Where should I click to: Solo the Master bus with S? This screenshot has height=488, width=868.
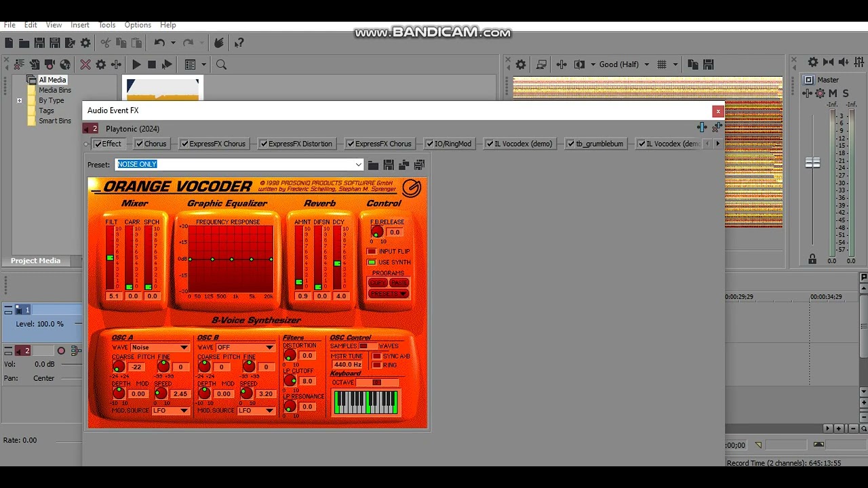845,93
